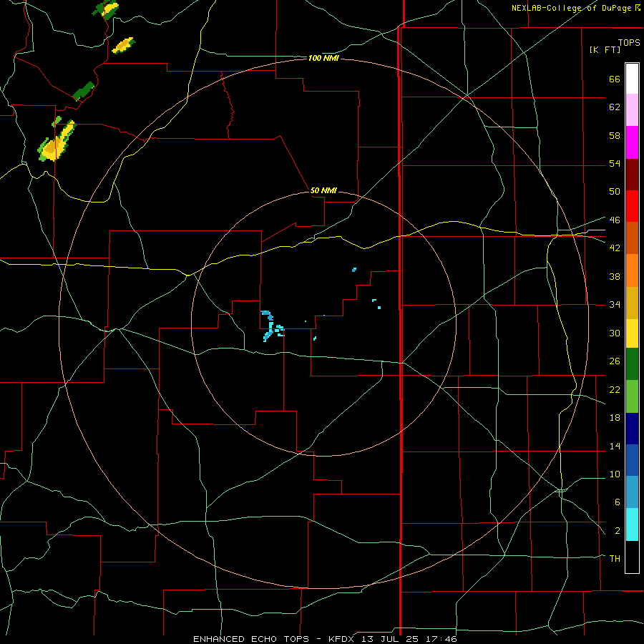Image resolution: width=644 pixels, height=644 pixels.
Task: Click the '58' legend value
Action: click(615, 135)
